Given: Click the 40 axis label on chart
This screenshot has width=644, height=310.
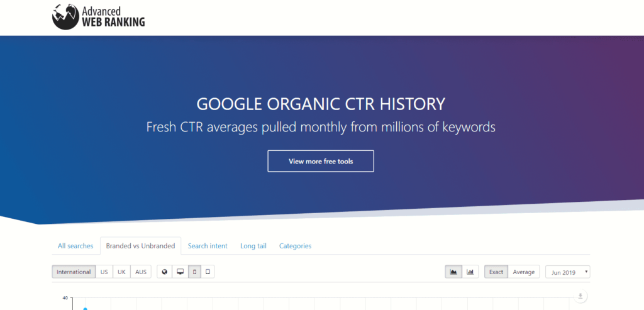Looking at the screenshot, I should click(x=65, y=298).
